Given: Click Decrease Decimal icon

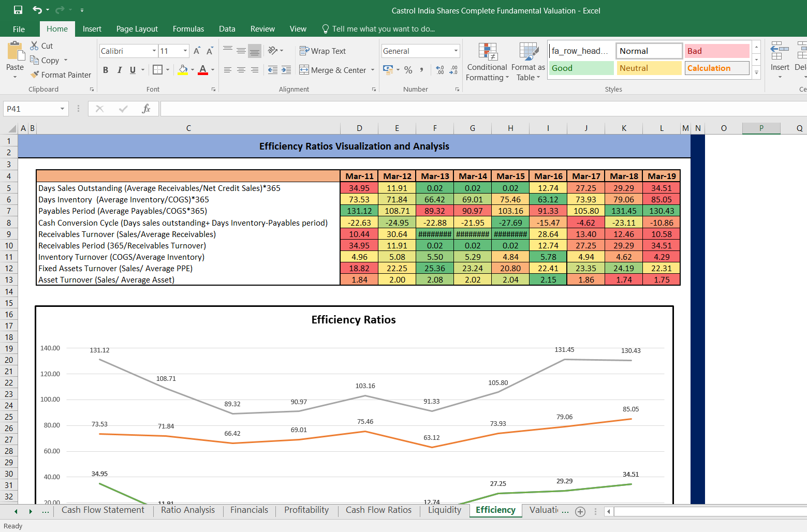Looking at the screenshot, I should point(453,70).
